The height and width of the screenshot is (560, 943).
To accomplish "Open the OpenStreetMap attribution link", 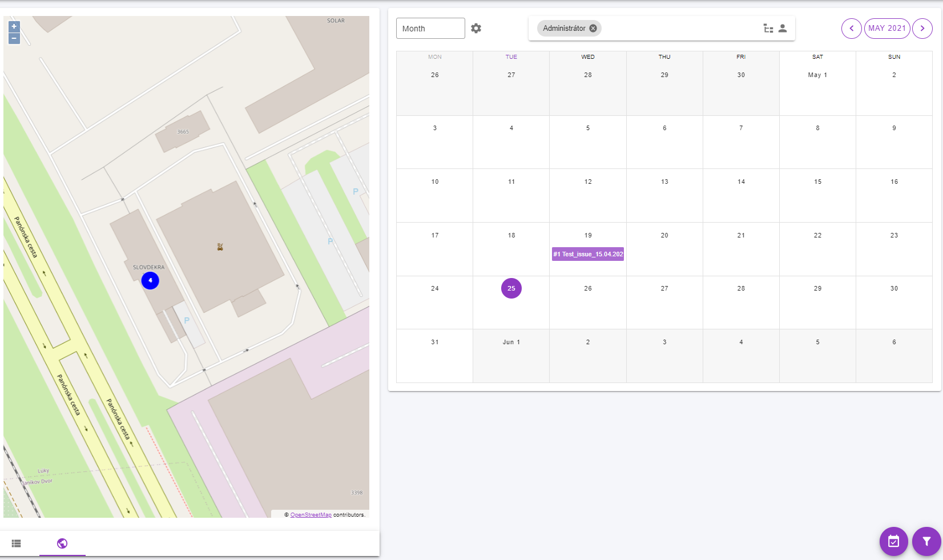I will click(311, 515).
